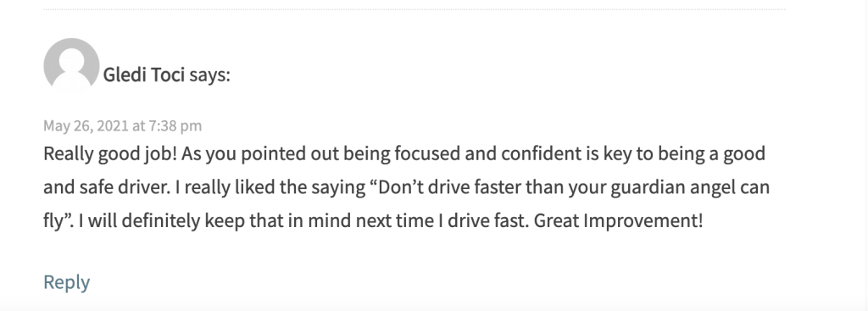Click Gledi Toci's gray avatar image
Viewport: 868px width, 311px height.
(71, 64)
